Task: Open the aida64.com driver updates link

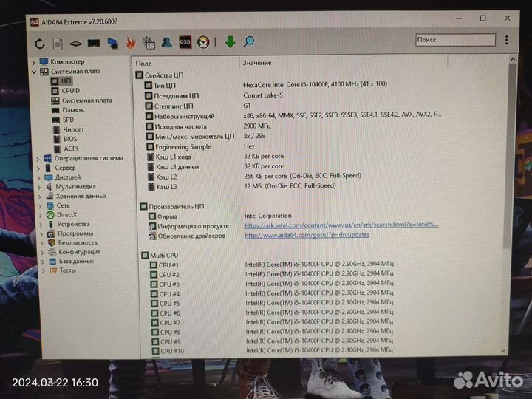Action: click(307, 236)
